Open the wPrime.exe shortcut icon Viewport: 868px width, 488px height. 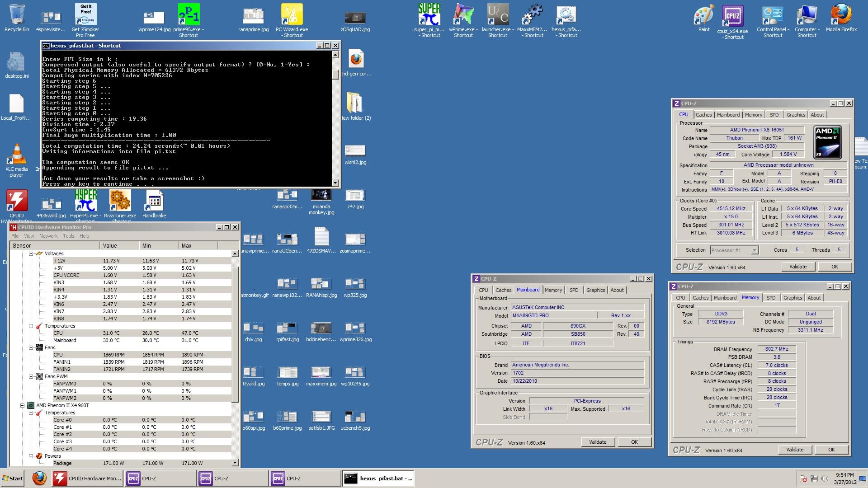pyautogui.click(x=463, y=21)
